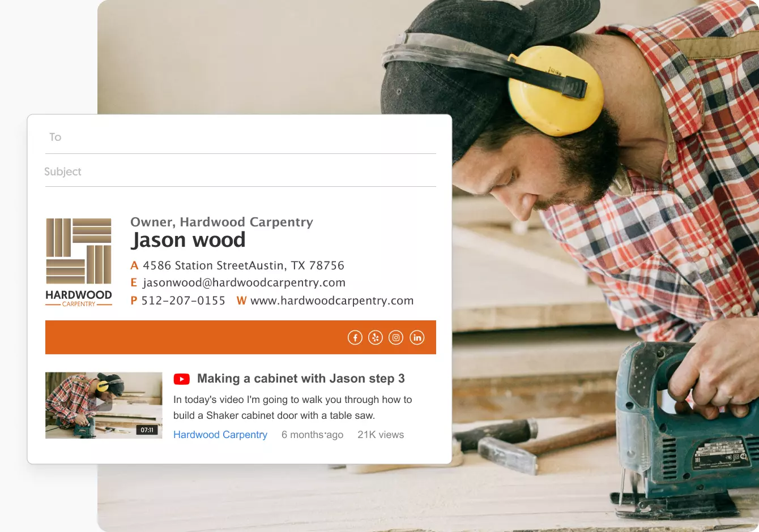
Task: Click the orange E email icon label
Action: point(134,282)
